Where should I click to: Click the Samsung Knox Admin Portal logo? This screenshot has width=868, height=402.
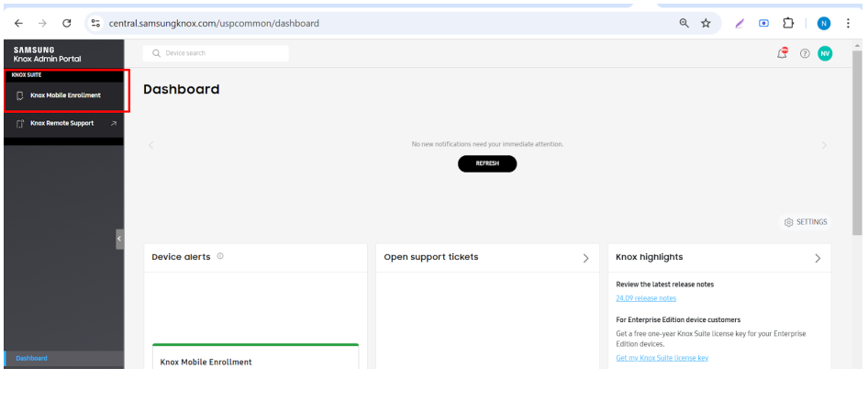[x=47, y=54]
